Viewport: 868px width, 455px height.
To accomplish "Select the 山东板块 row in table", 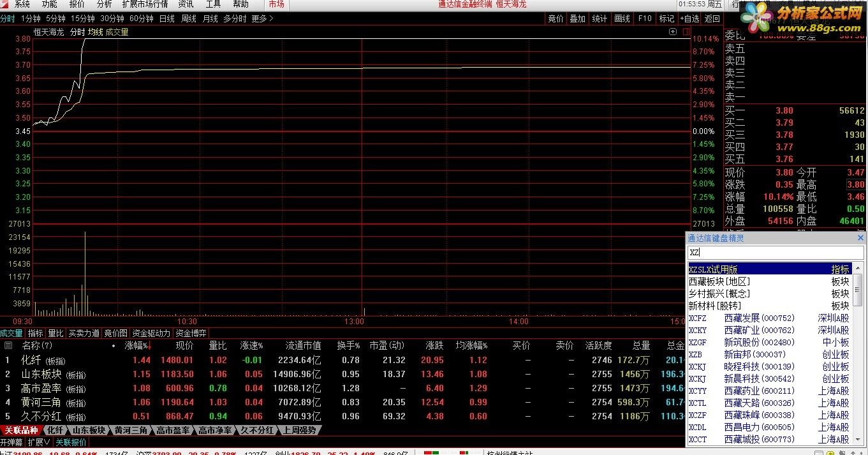I will coord(342,374).
